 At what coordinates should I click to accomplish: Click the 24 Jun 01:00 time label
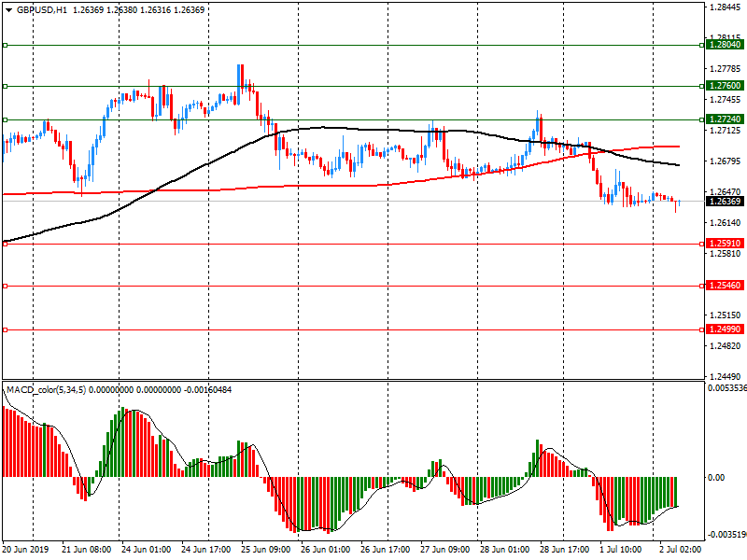[147, 549]
